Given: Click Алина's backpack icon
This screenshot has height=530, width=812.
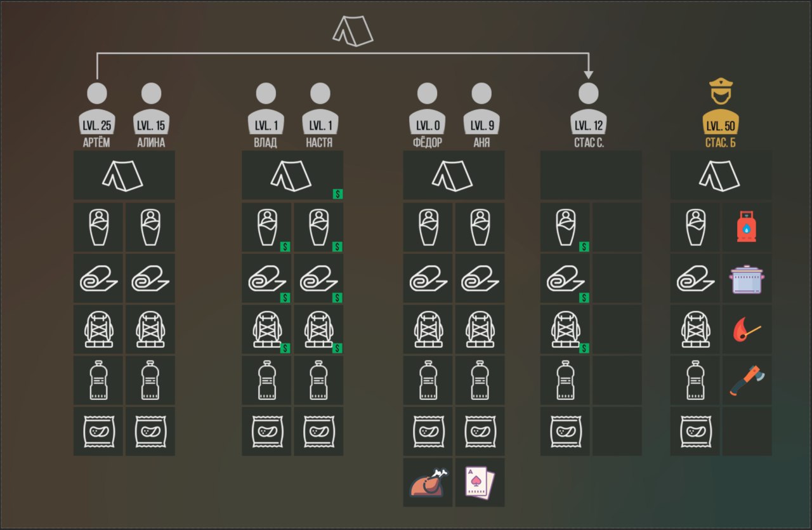Looking at the screenshot, I should 150,329.
